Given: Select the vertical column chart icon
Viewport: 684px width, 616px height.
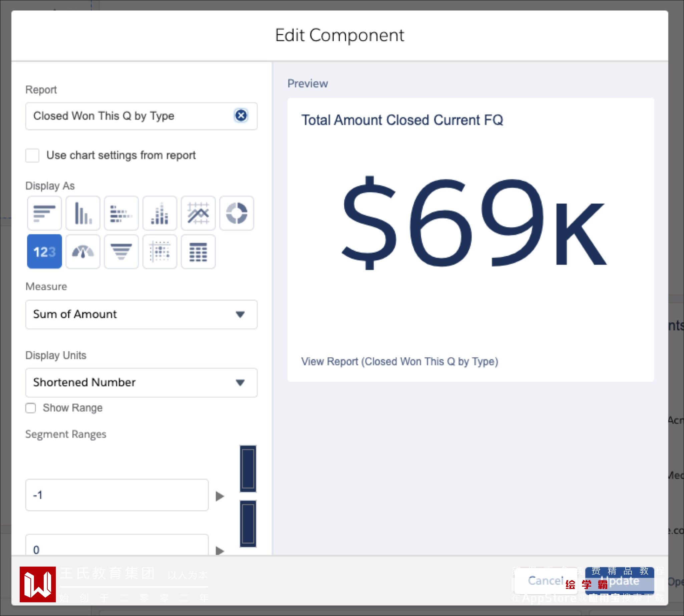Looking at the screenshot, I should 83,213.
